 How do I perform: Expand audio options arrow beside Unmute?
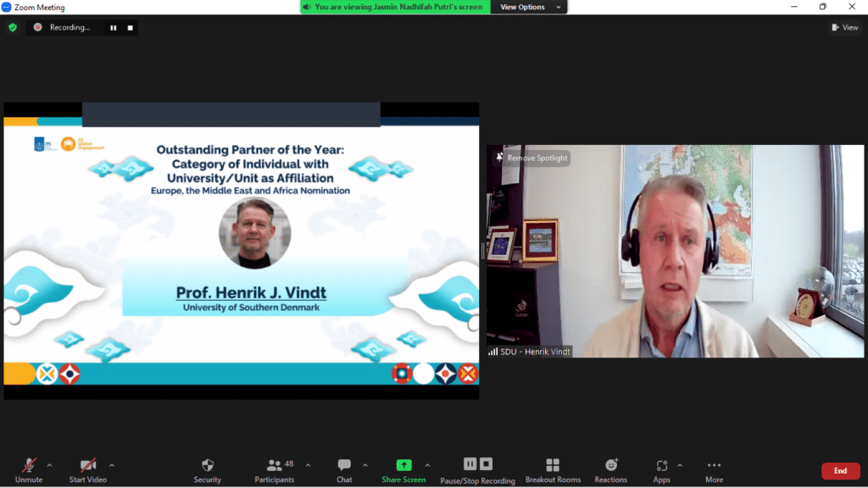(x=49, y=464)
